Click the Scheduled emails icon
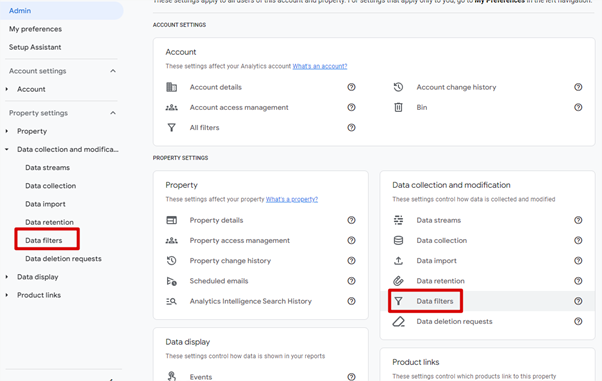602x381 pixels. pyautogui.click(x=171, y=281)
